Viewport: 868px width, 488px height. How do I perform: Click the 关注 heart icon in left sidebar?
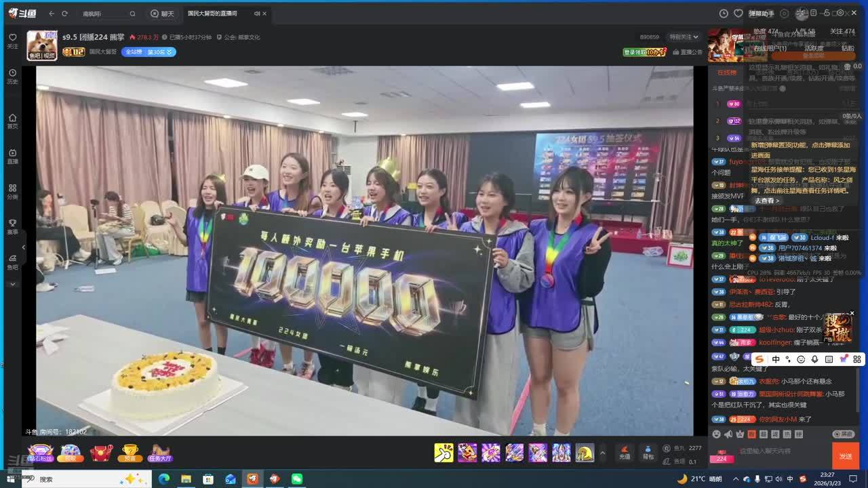pyautogui.click(x=12, y=39)
